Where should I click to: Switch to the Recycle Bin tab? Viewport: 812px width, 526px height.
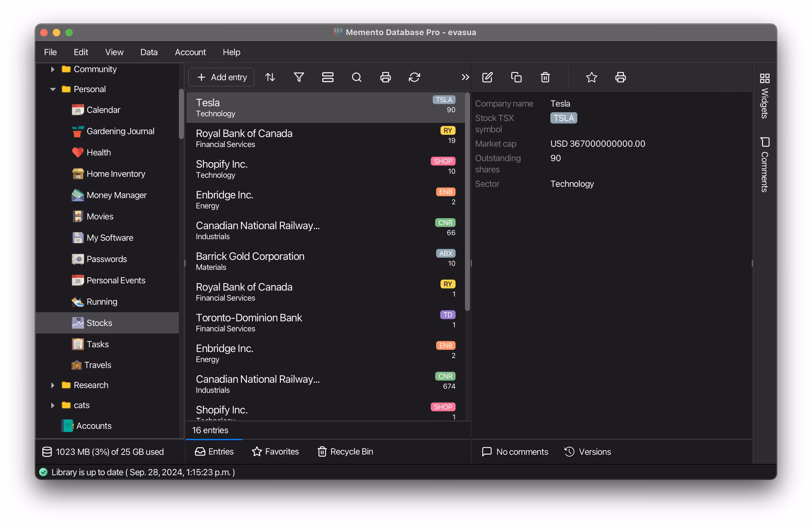[x=345, y=452]
